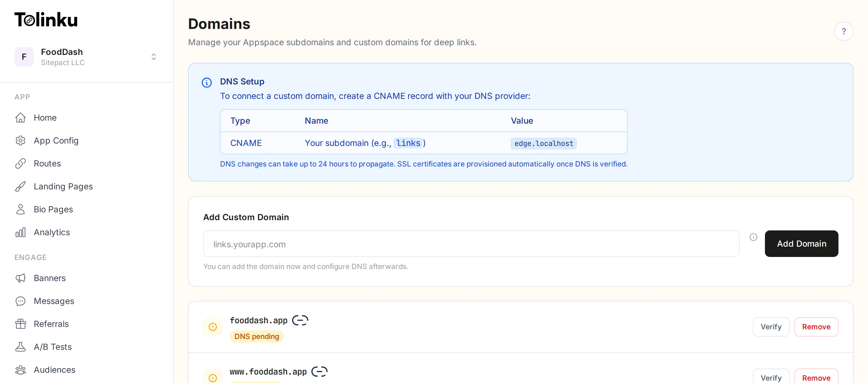This screenshot has width=868, height=383.
Task: Select the Landing Pages brush icon
Action: 20,186
